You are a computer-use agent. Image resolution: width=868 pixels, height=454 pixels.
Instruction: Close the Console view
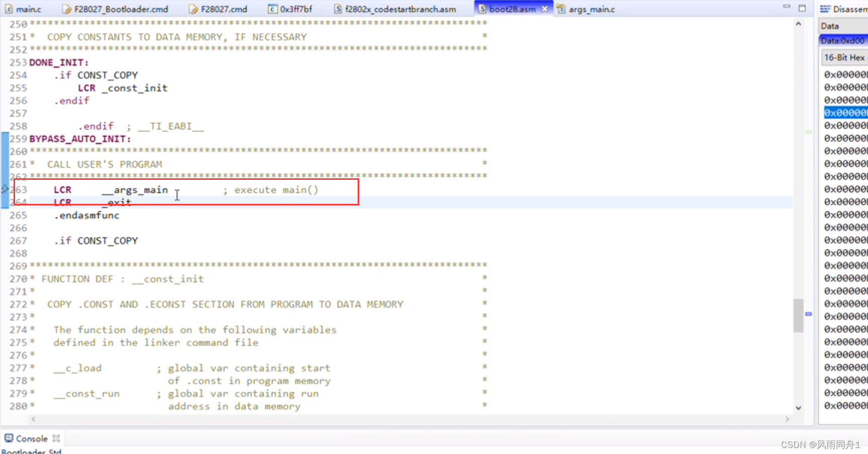pyautogui.click(x=56, y=438)
